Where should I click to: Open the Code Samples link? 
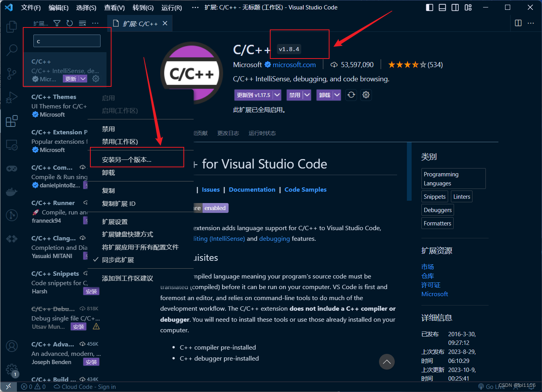pos(306,190)
